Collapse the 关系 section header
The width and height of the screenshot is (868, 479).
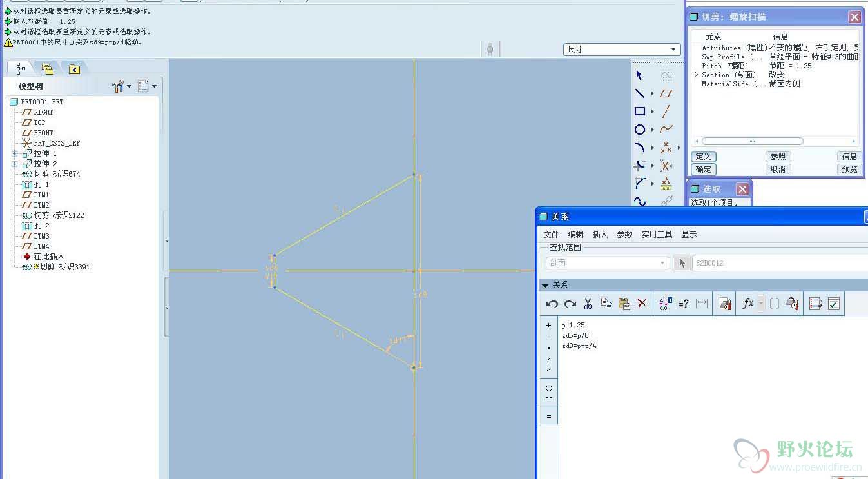[545, 285]
